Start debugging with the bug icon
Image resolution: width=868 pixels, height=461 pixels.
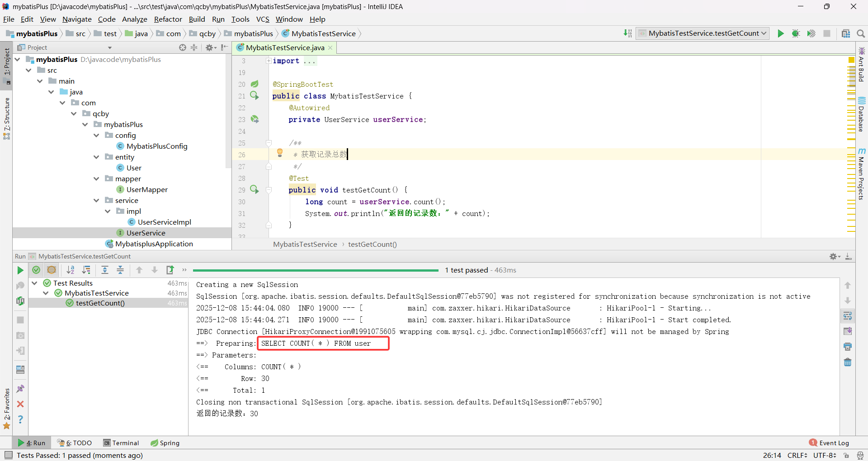click(796, 33)
